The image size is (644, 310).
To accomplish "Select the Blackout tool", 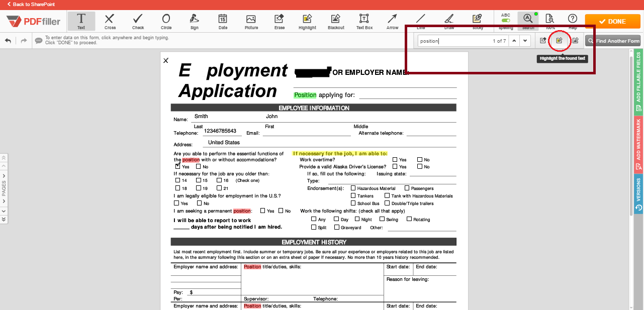I will [x=335, y=21].
